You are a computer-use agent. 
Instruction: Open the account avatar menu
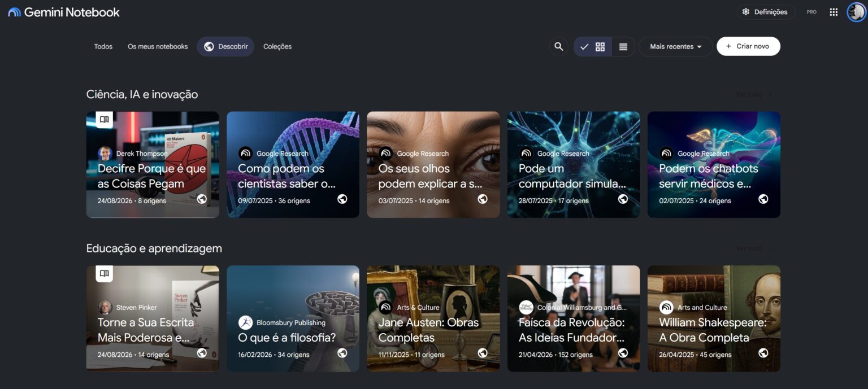[x=856, y=12]
